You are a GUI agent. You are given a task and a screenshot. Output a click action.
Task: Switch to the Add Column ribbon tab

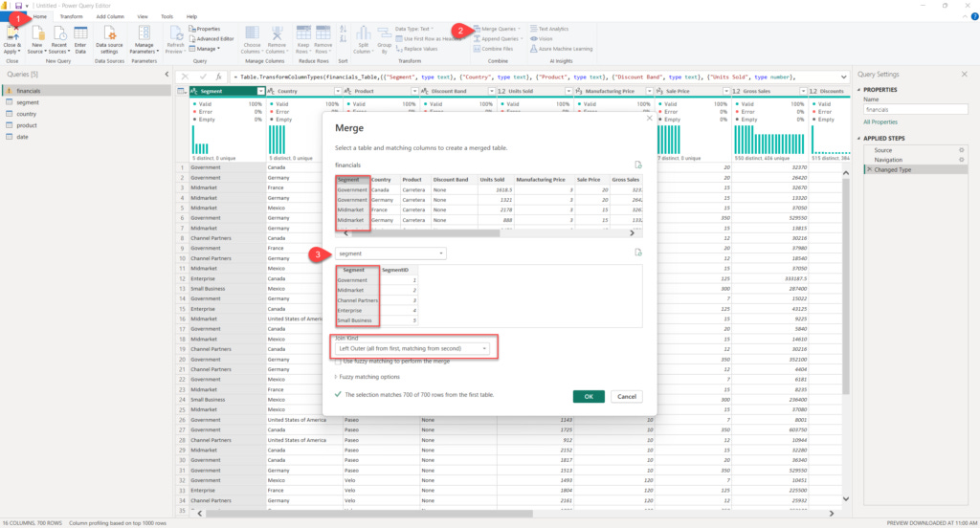pyautogui.click(x=110, y=17)
